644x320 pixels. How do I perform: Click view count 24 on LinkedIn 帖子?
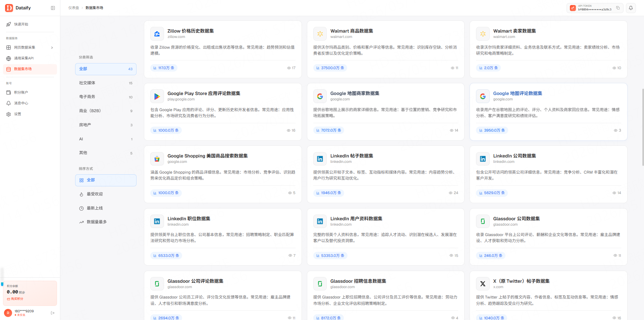pos(453,193)
